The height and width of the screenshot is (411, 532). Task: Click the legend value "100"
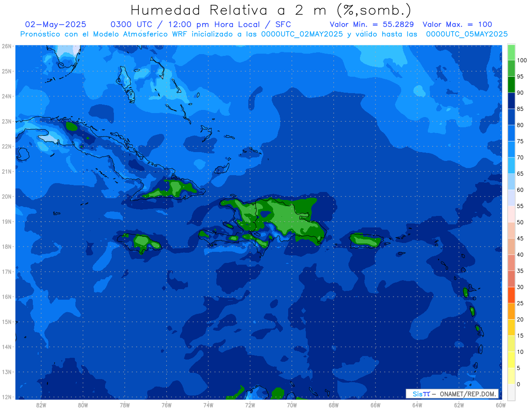tap(522, 61)
